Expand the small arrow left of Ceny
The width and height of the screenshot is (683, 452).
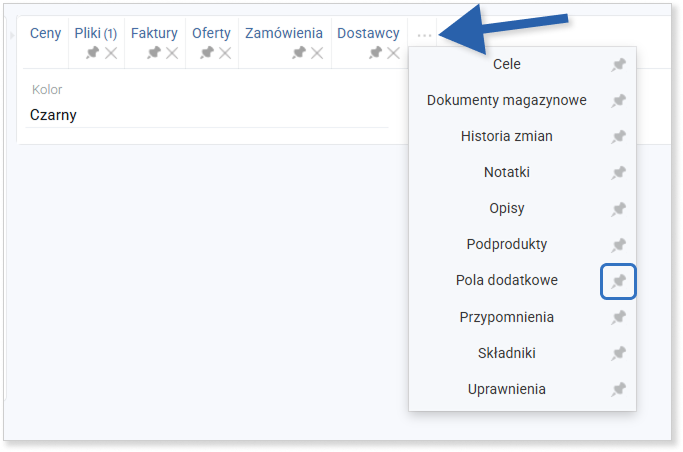[12, 34]
